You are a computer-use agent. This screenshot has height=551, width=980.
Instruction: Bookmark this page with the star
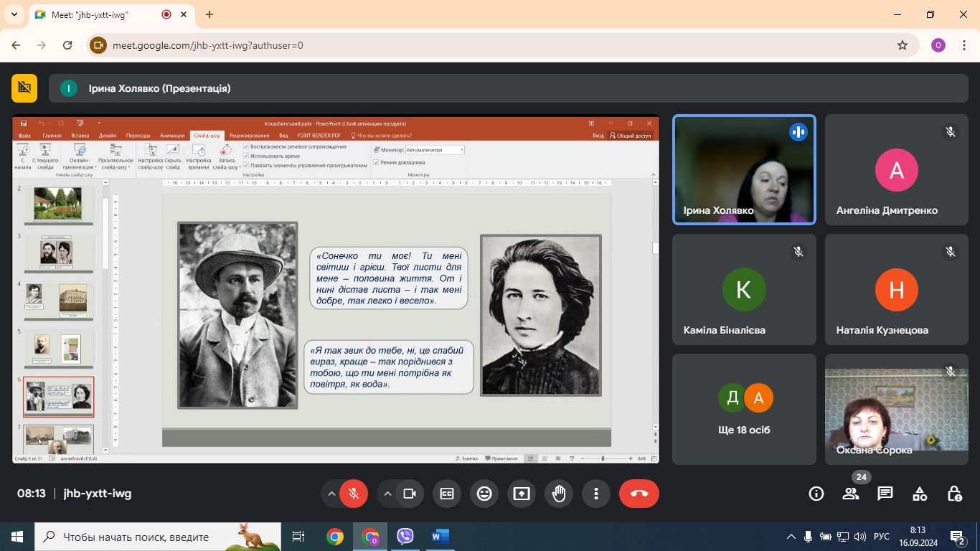point(903,45)
